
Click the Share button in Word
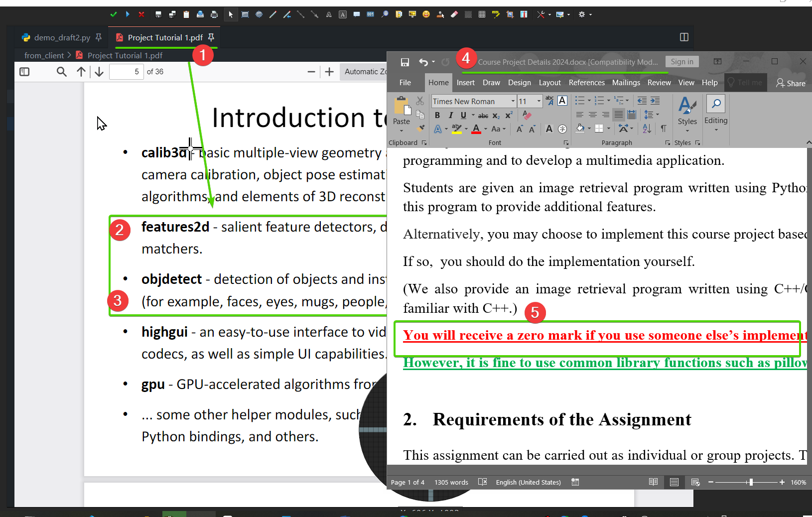(x=791, y=83)
